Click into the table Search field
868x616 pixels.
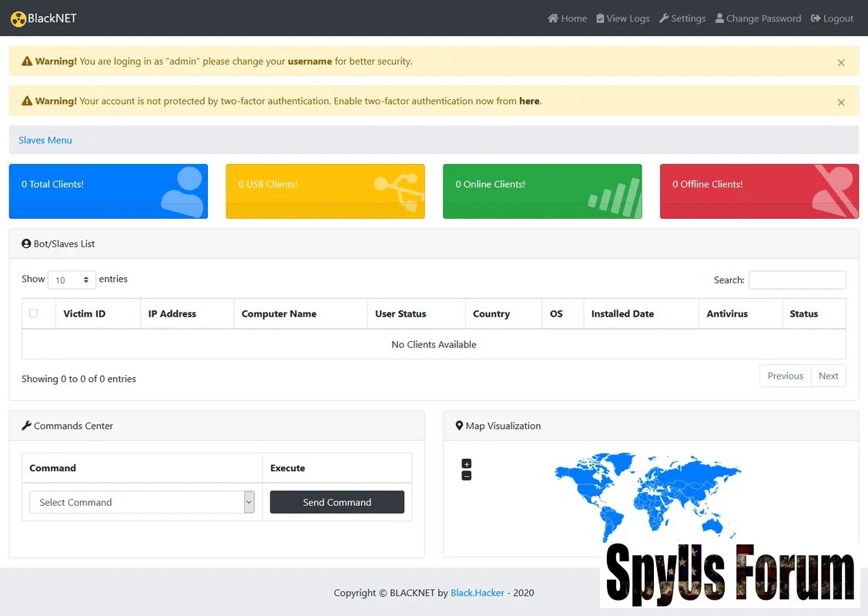796,280
